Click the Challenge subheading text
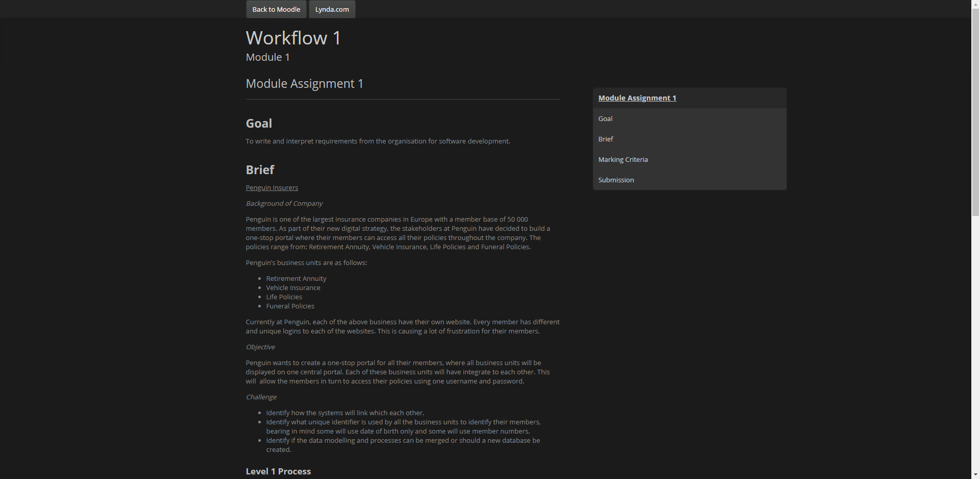The image size is (980, 479). tap(261, 397)
